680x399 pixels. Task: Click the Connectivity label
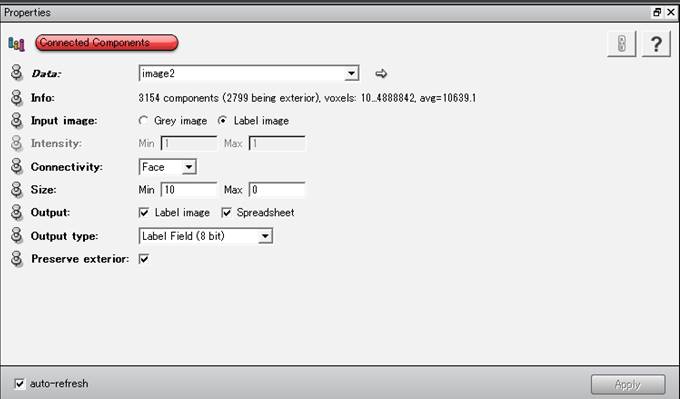pos(67,167)
